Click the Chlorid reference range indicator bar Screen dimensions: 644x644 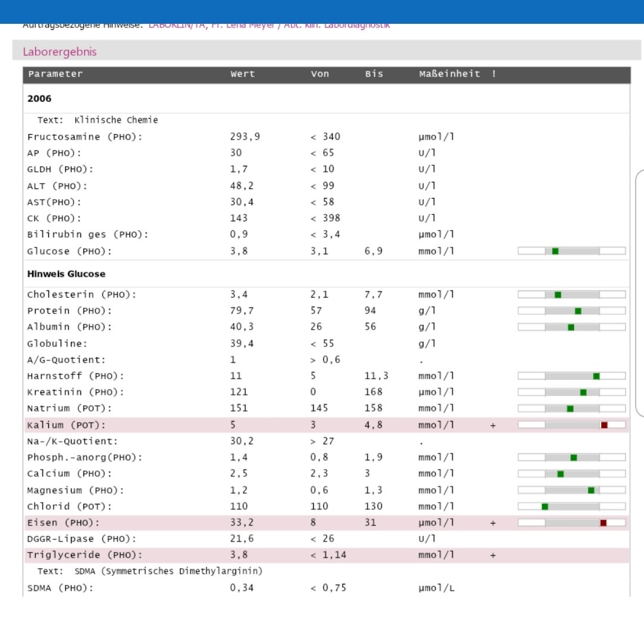click(x=572, y=506)
